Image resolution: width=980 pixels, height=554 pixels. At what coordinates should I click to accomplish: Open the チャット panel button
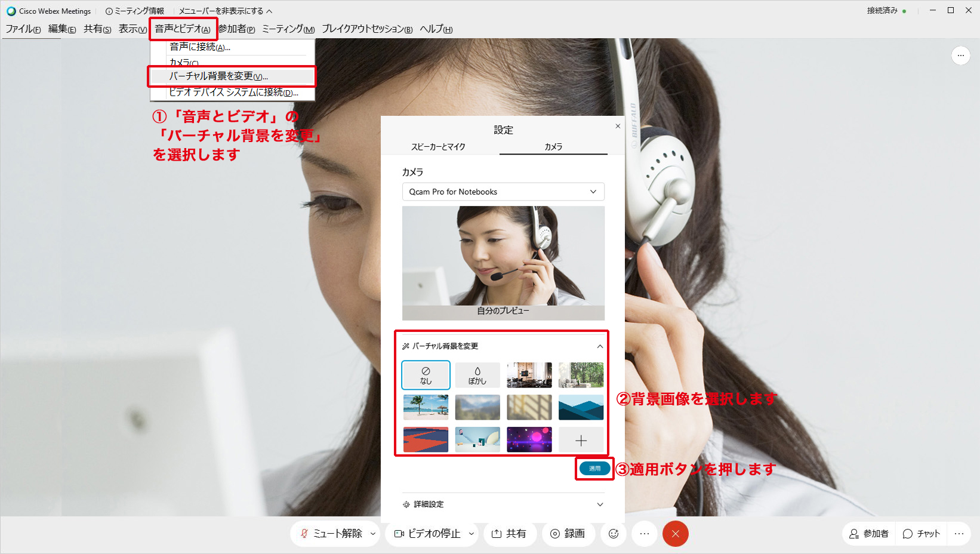pos(922,534)
